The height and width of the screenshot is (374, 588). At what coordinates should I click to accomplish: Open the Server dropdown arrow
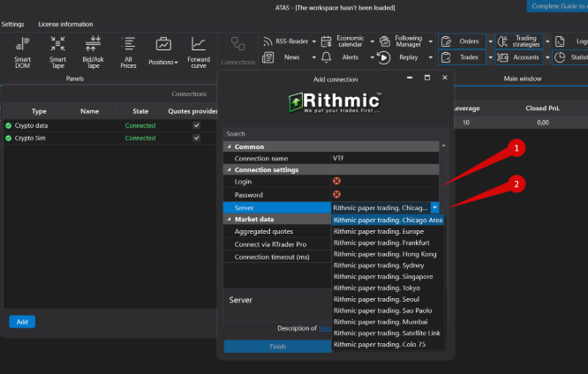coord(434,207)
